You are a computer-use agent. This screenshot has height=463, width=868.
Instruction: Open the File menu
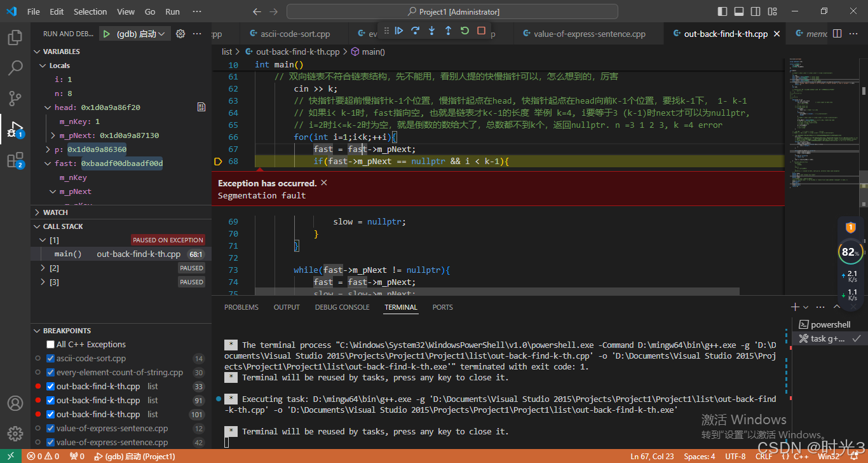[x=34, y=11]
